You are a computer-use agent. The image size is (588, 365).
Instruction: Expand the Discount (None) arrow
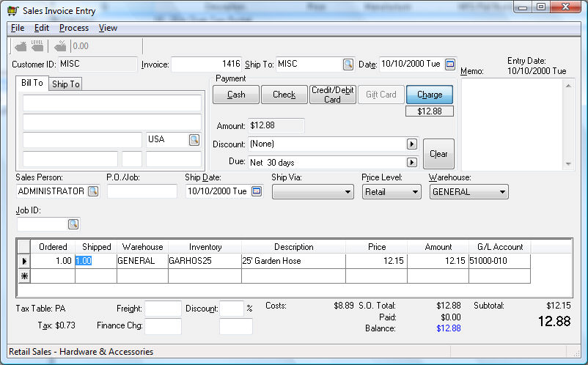[412, 144]
